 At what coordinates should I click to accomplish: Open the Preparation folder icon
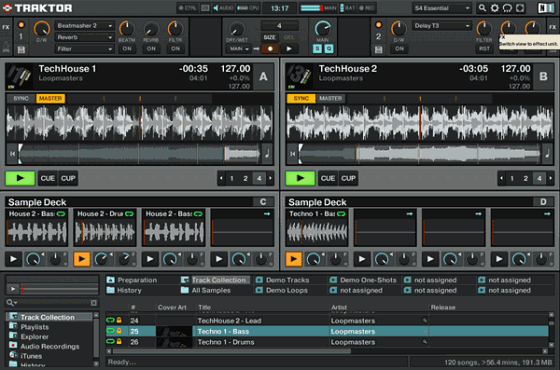[x=110, y=280]
